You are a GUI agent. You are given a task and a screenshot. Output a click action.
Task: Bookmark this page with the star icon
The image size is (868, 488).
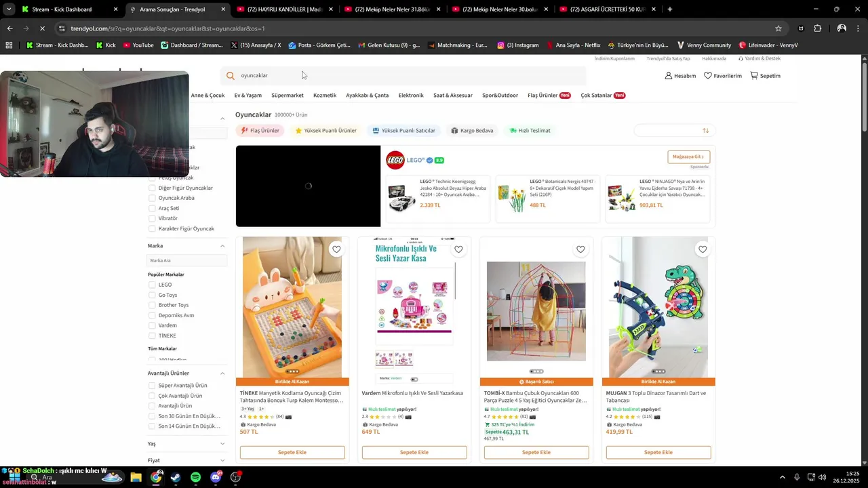(778, 28)
